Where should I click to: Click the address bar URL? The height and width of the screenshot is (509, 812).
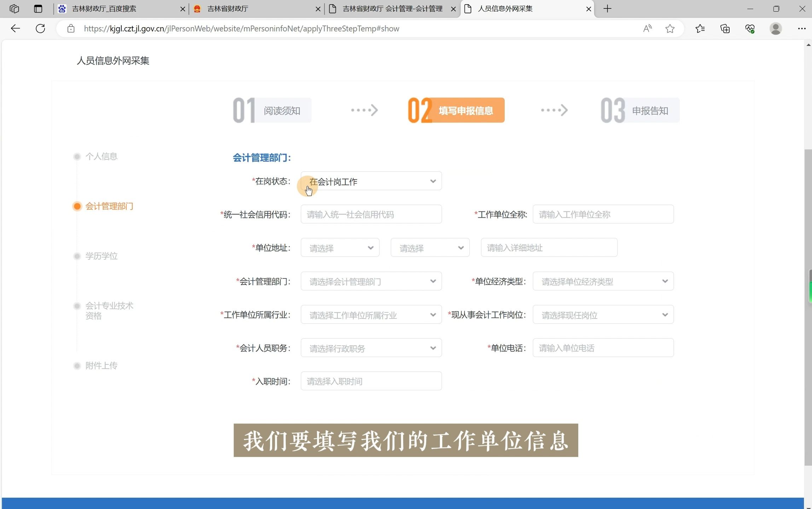click(242, 29)
